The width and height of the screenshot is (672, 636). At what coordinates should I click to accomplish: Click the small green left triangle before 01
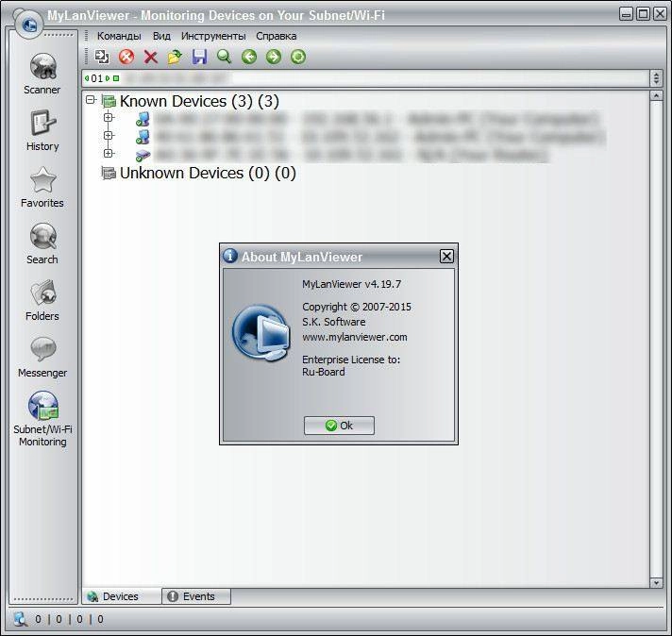click(x=87, y=78)
